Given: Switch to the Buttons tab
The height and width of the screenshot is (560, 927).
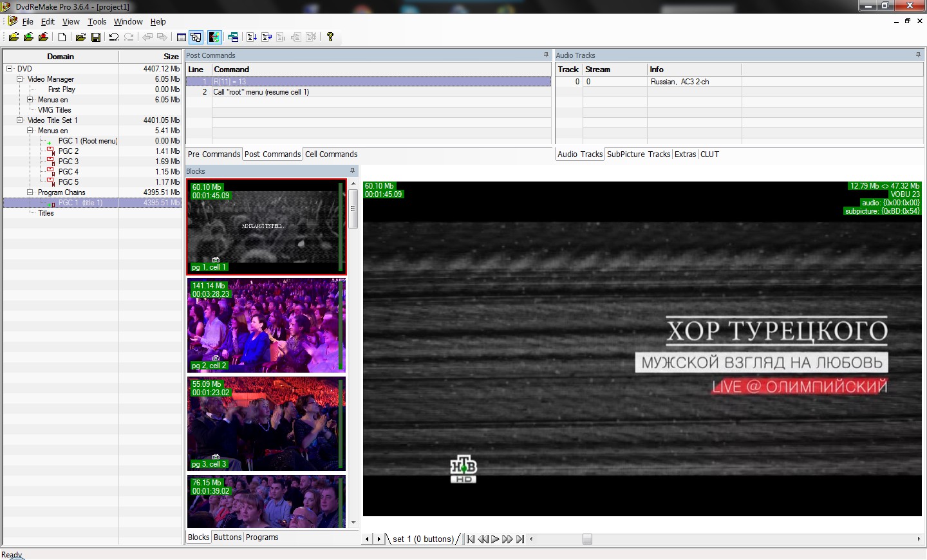Looking at the screenshot, I should [227, 537].
